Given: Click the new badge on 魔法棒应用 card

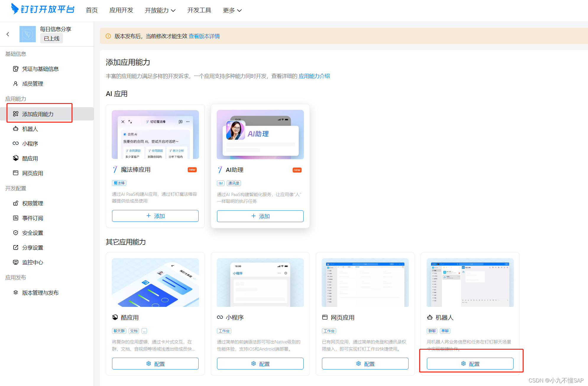Looking at the screenshot, I should pos(192,170).
